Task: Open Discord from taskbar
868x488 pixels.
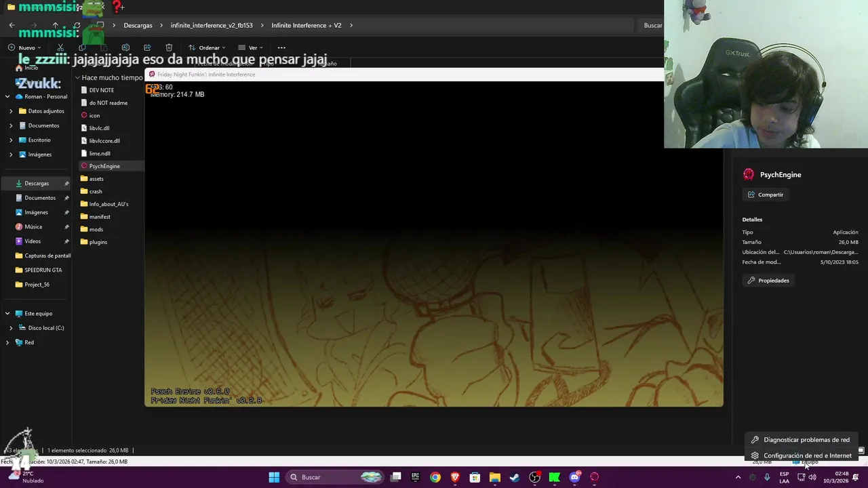Action: 575,477
